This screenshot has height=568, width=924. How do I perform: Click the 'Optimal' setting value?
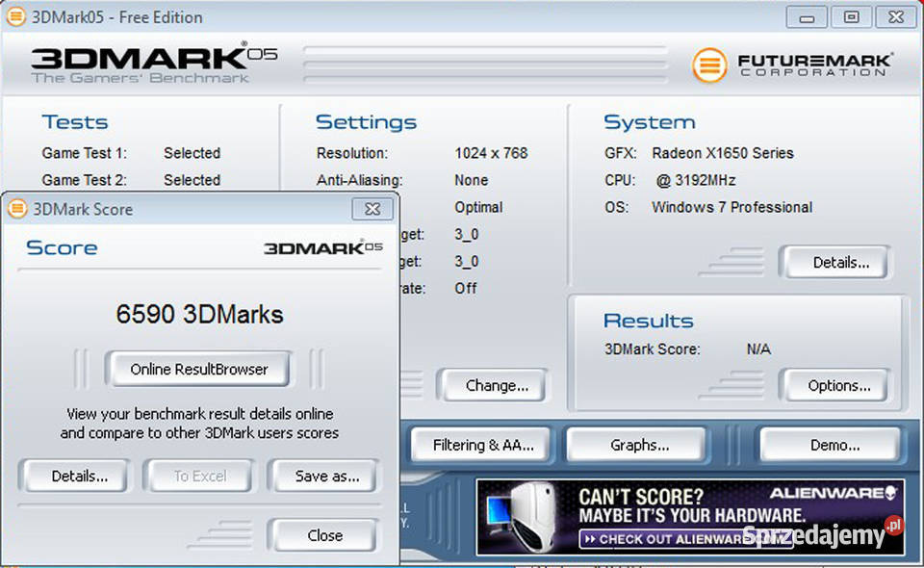click(478, 207)
